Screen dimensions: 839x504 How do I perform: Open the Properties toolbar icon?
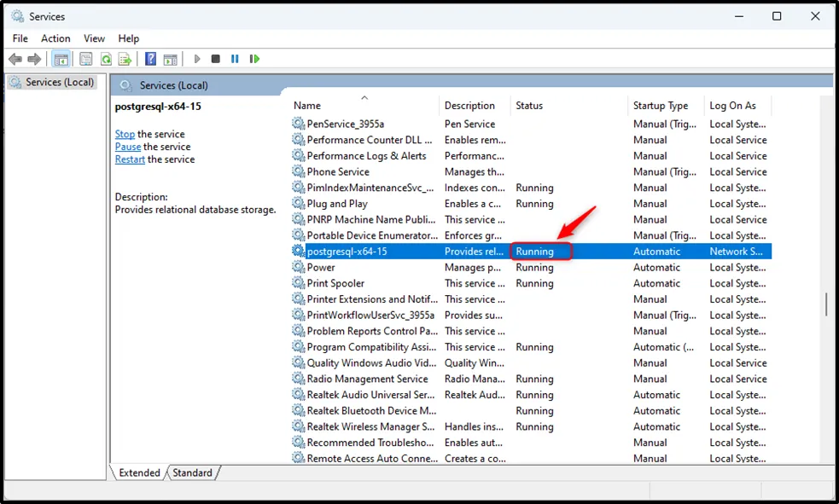click(x=85, y=59)
